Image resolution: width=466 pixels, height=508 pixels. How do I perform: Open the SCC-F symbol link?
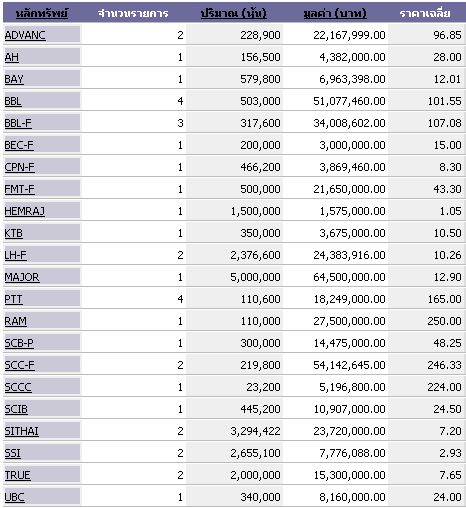[19, 365]
